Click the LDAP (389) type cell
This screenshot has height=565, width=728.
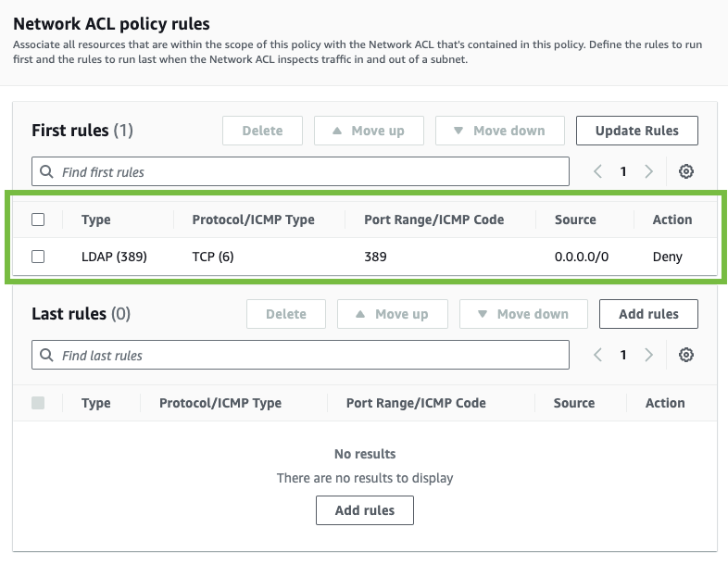[x=114, y=257]
